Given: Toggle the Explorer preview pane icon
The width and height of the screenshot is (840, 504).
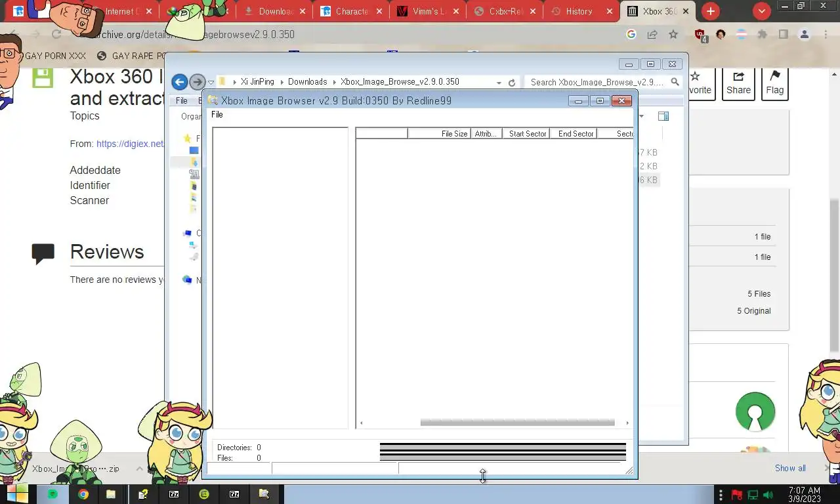Looking at the screenshot, I should 663,116.
